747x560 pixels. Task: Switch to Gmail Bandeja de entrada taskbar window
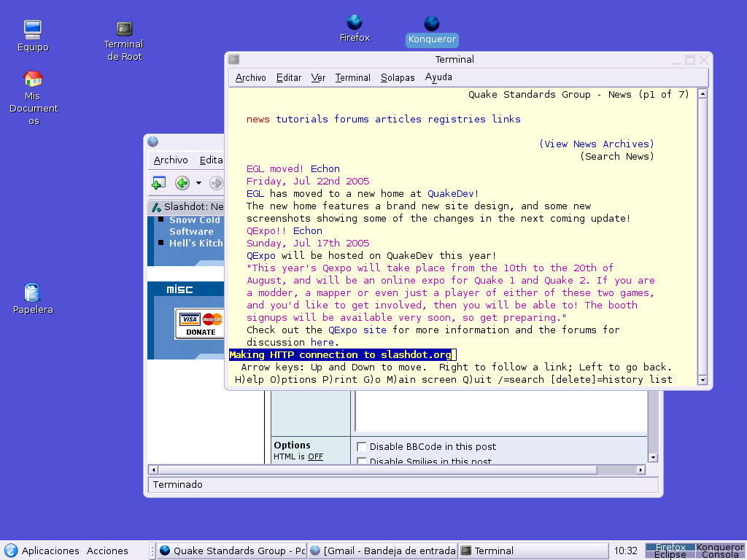point(382,551)
